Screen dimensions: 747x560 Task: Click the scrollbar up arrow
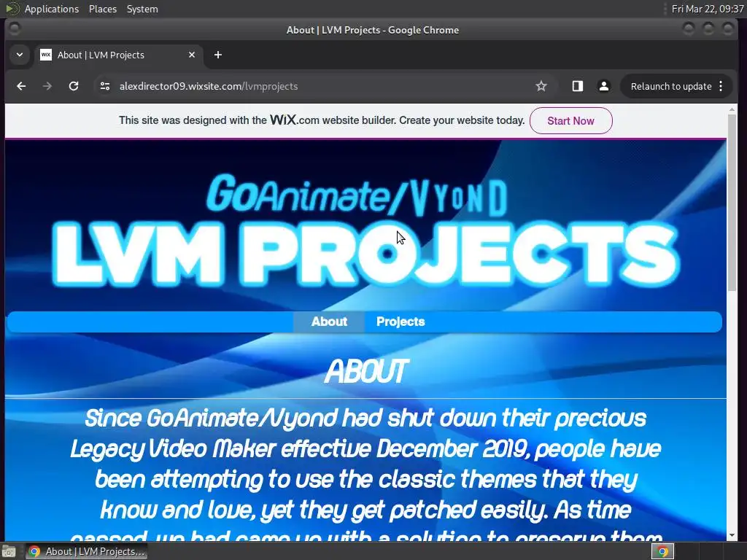click(x=732, y=110)
